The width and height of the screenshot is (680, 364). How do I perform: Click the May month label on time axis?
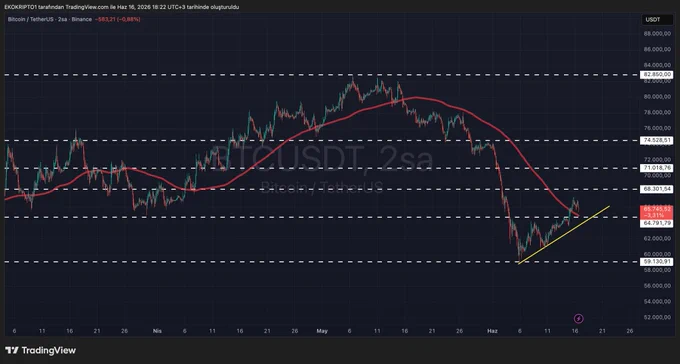322,331
